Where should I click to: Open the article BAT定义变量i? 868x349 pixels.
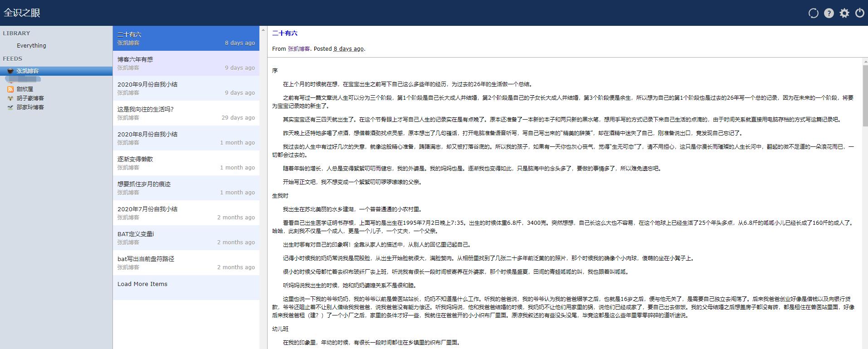(x=136, y=234)
